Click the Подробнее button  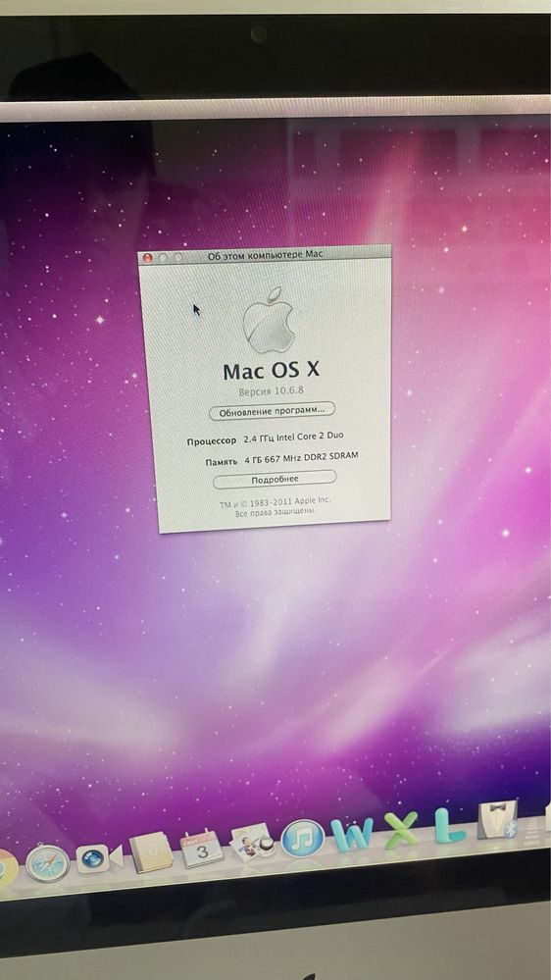click(x=275, y=479)
